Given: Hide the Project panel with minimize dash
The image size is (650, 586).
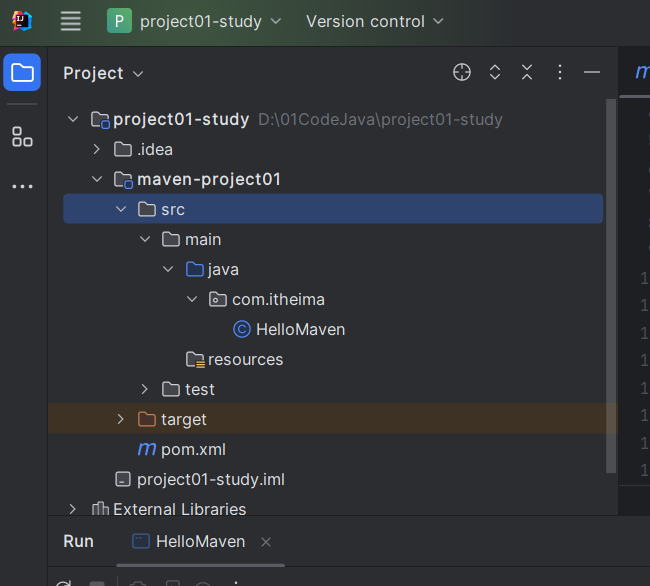Looking at the screenshot, I should [x=592, y=72].
